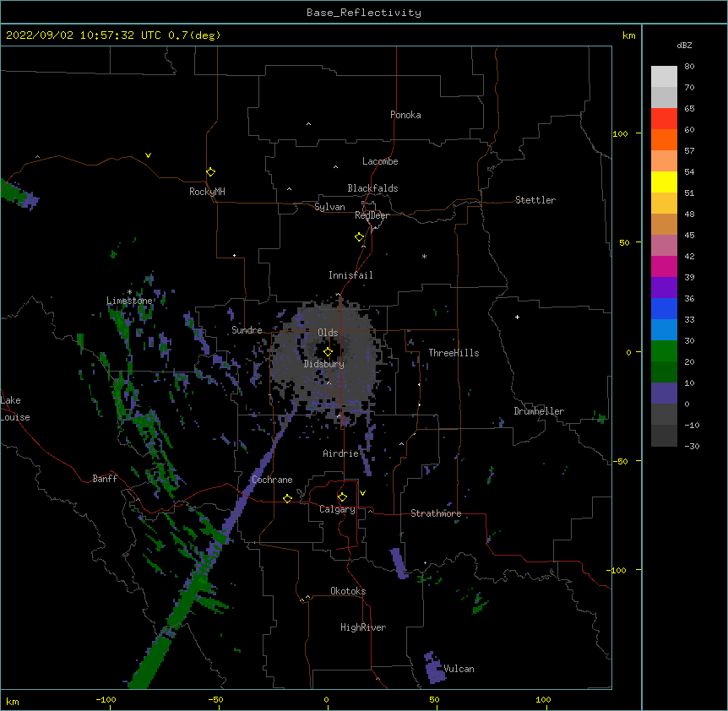Click the Didsbury town label
This screenshot has width=728, height=711.
[x=324, y=364]
